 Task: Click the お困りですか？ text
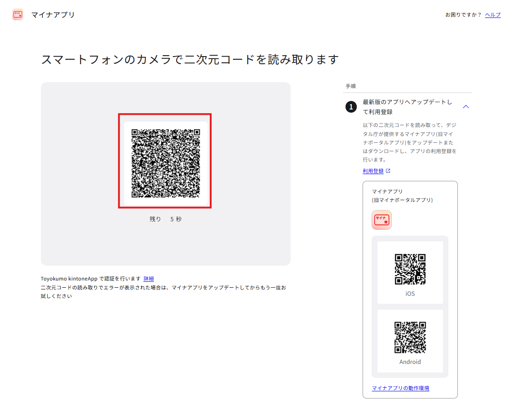point(463,15)
